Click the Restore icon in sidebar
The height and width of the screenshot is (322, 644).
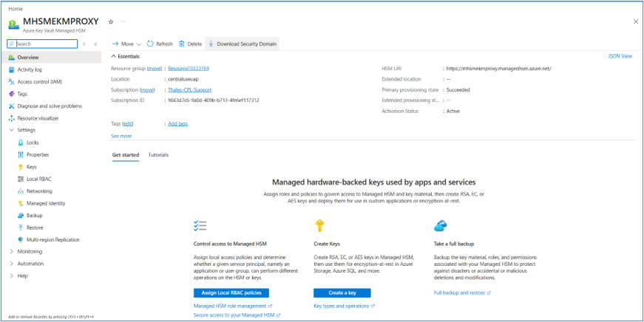tap(21, 227)
